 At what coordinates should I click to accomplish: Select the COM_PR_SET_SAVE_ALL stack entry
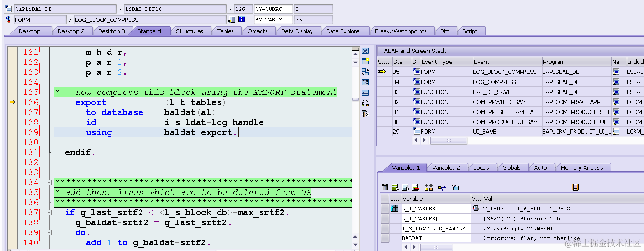pos(507,112)
